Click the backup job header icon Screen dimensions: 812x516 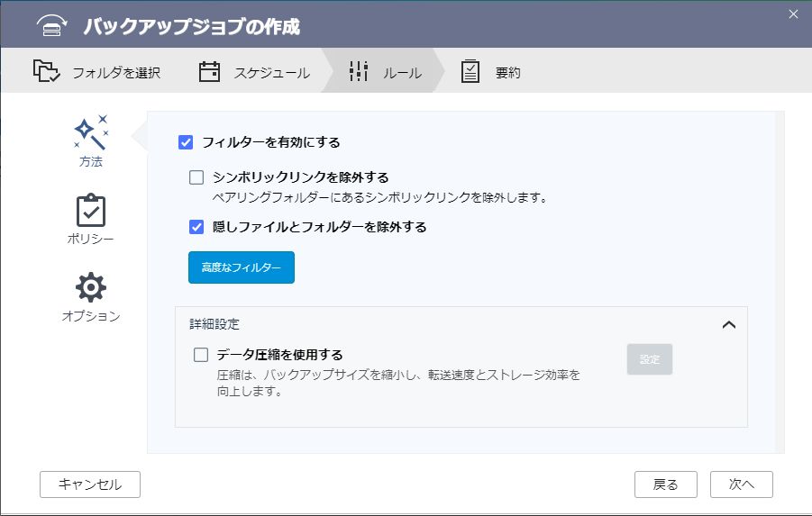click(51, 25)
